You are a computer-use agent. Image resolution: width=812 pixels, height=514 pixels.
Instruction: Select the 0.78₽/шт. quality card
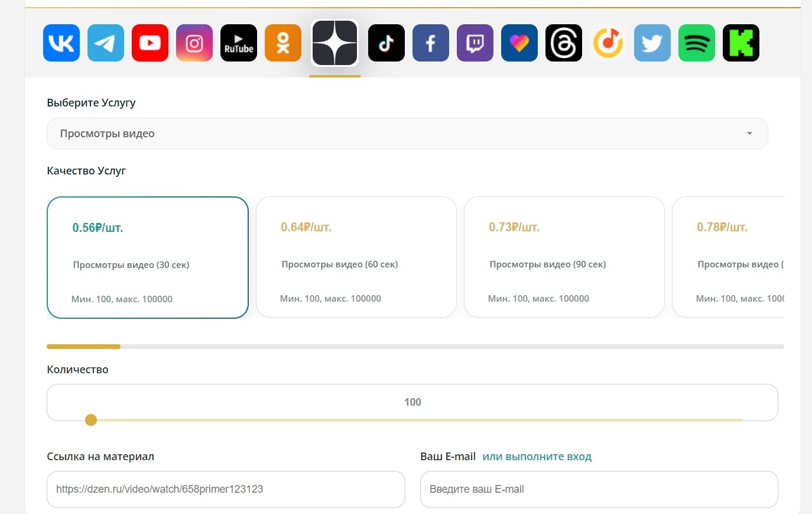pyautogui.click(x=728, y=257)
